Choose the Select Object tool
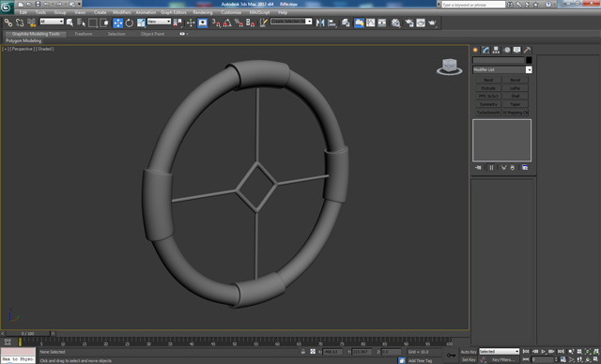The width and height of the screenshot is (601, 364). click(69, 23)
